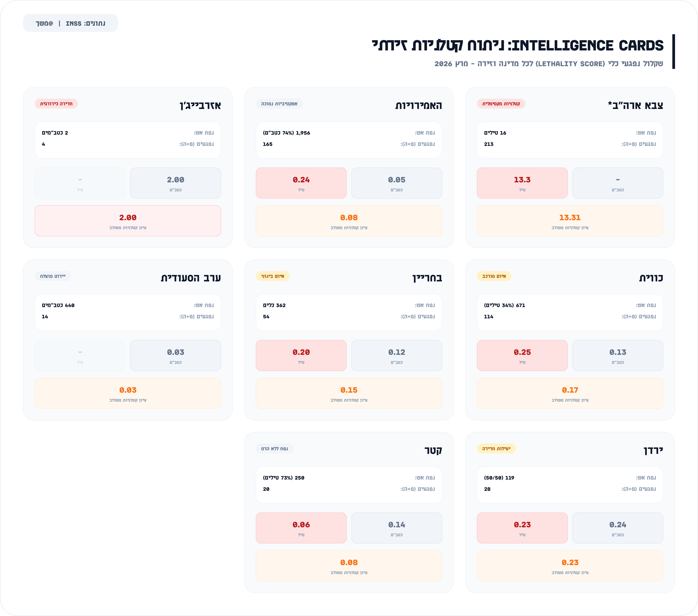
Task: Click the 'איום בינוני' badge on the Bahrain card
Action: click(272, 276)
